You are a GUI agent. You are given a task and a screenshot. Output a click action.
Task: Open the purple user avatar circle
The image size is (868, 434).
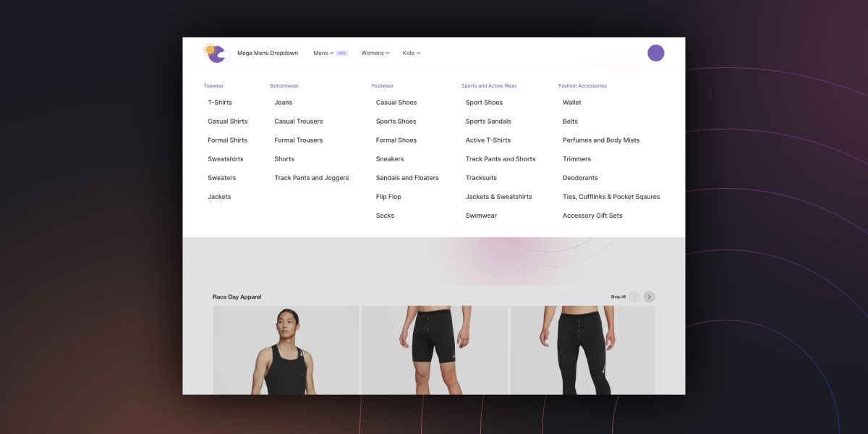pos(655,53)
